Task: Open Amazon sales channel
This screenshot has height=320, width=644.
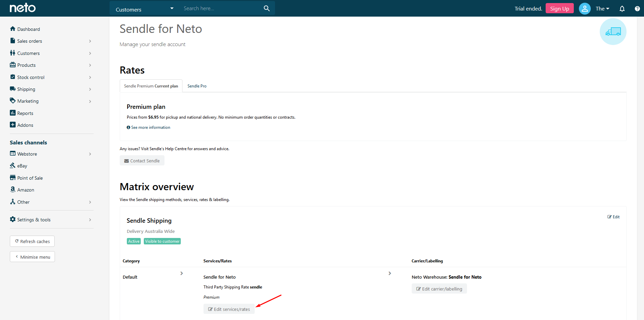Action: [25, 190]
